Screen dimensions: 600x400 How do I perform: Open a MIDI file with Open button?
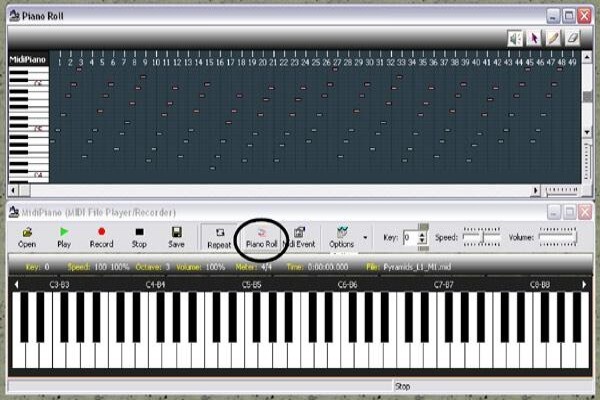click(x=27, y=237)
